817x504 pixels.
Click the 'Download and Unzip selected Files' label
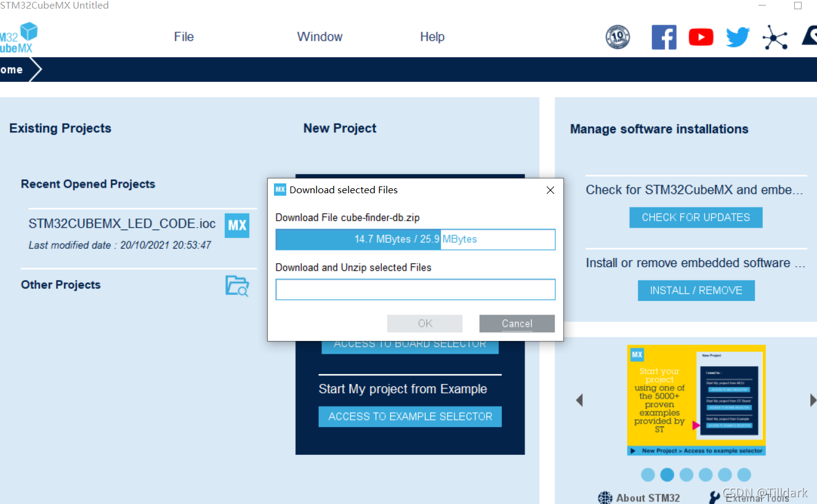[x=353, y=268]
